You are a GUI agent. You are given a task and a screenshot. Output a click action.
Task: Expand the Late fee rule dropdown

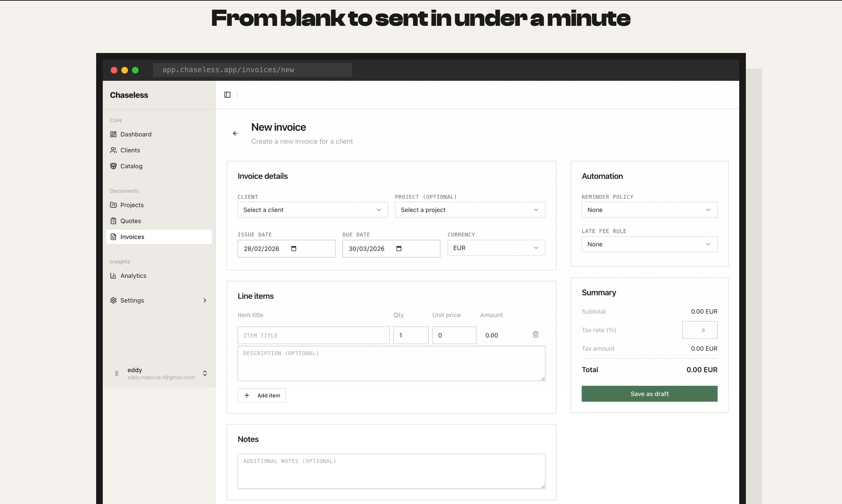(649, 244)
